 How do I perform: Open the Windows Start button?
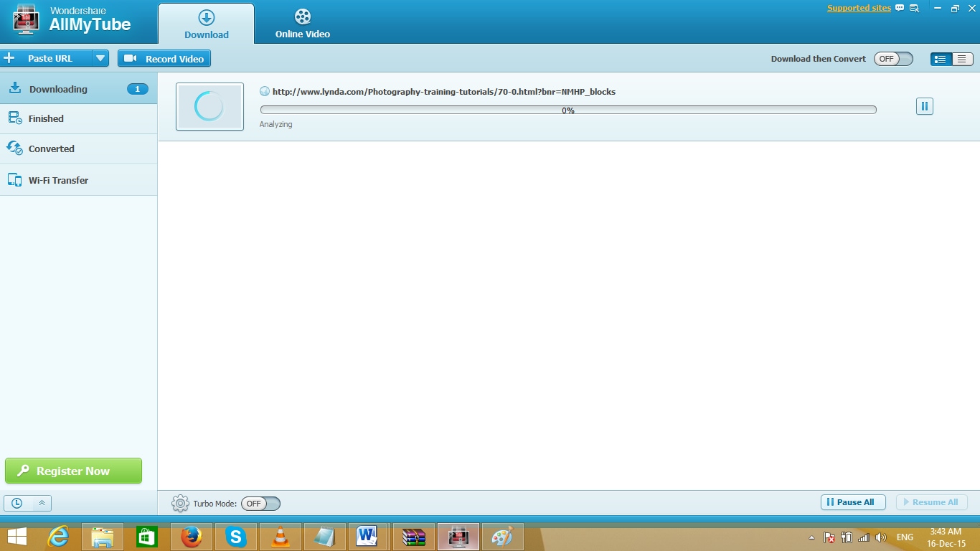coord(17,536)
